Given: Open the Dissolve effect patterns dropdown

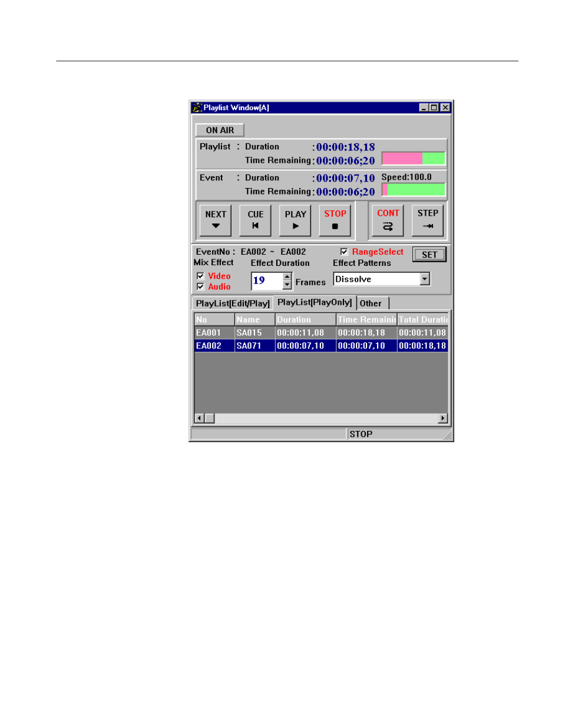Looking at the screenshot, I should tap(425, 279).
